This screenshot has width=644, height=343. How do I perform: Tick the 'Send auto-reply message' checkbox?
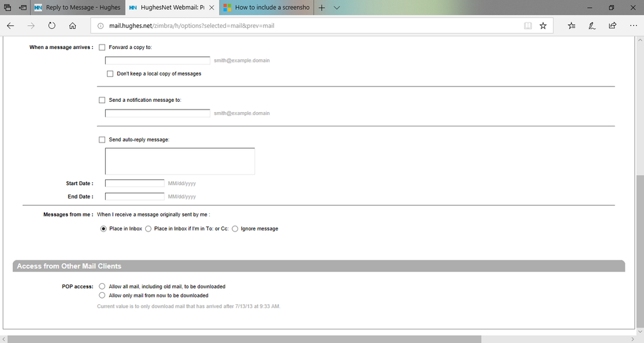click(102, 140)
